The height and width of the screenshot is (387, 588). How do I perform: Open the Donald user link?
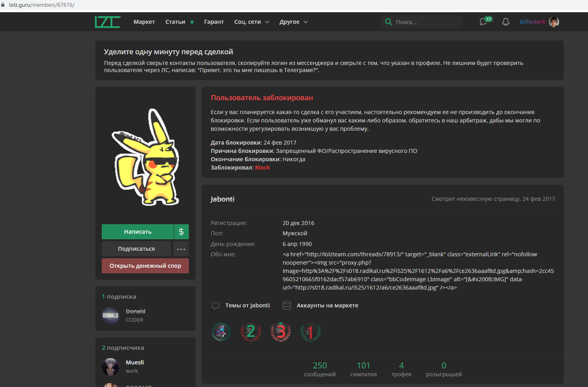tap(135, 311)
